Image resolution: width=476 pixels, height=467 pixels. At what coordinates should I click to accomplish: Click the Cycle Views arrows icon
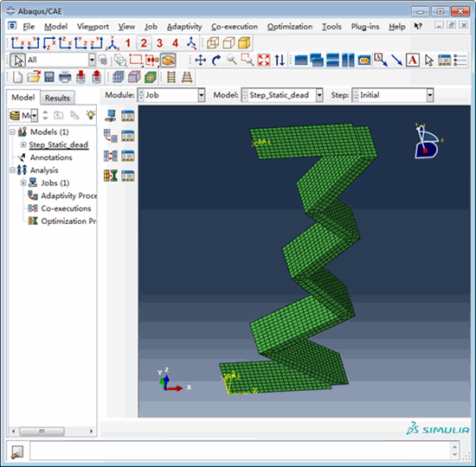point(280,60)
